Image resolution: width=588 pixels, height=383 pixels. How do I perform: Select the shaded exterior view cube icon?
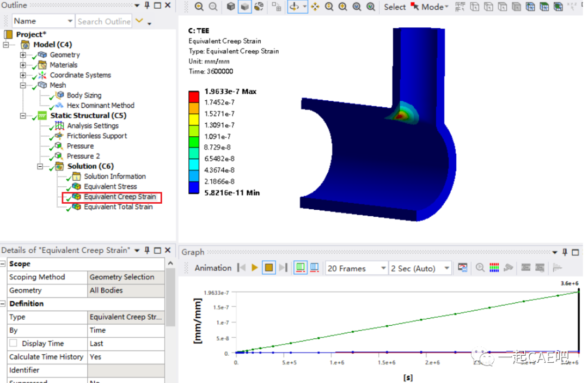244,7
